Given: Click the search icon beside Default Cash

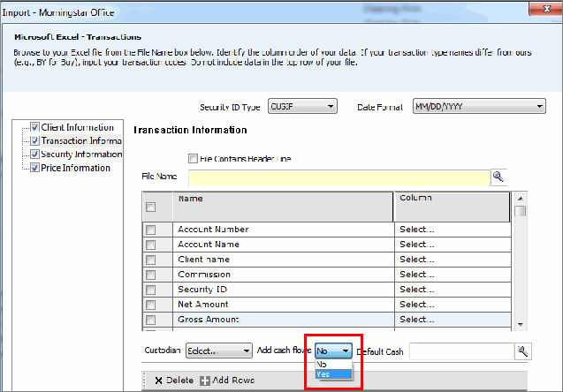Looking at the screenshot, I should coord(522,351).
